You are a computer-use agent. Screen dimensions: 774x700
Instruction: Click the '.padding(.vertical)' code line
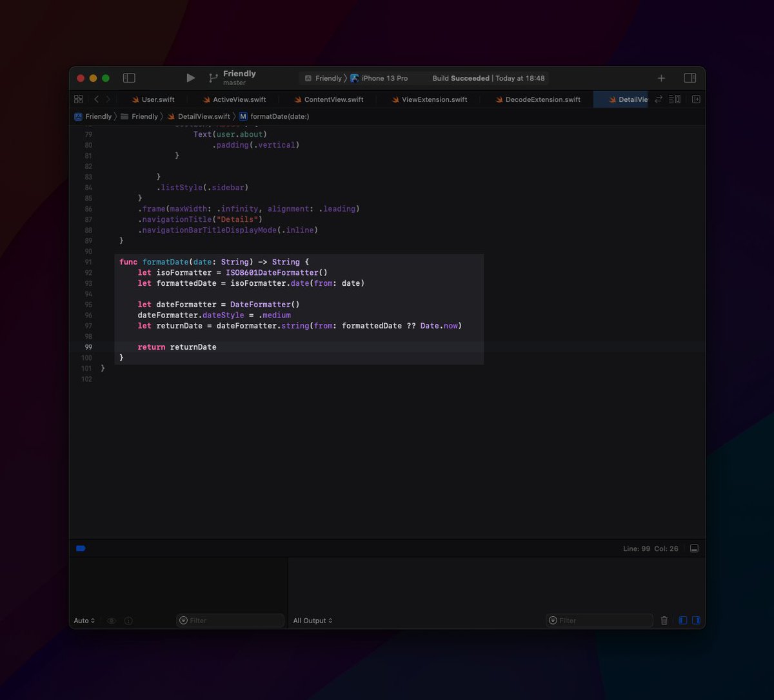pos(256,145)
